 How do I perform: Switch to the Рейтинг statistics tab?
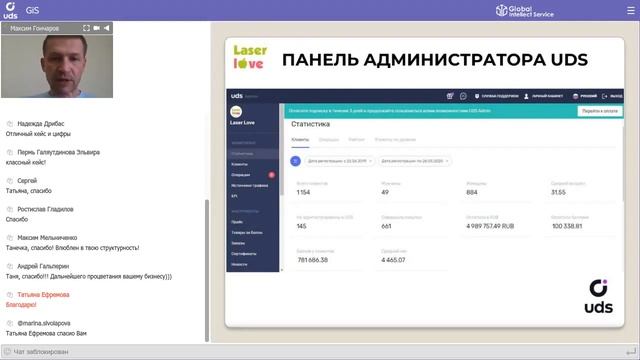pos(356,140)
